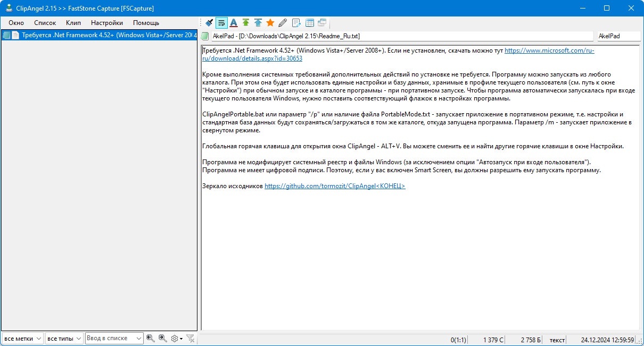Click the find previous magnifier icon
Screen dimensions: 644x346
151,338
